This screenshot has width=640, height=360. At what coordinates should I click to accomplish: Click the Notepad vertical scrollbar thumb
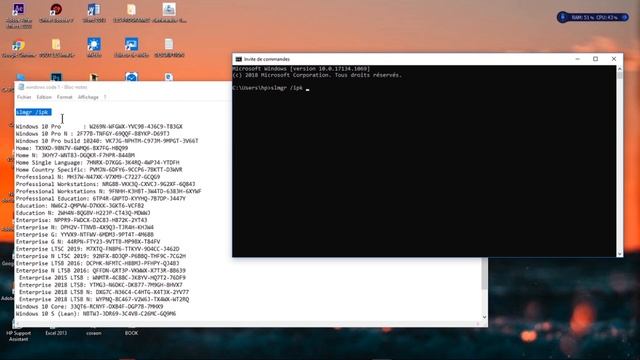point(484,273)
